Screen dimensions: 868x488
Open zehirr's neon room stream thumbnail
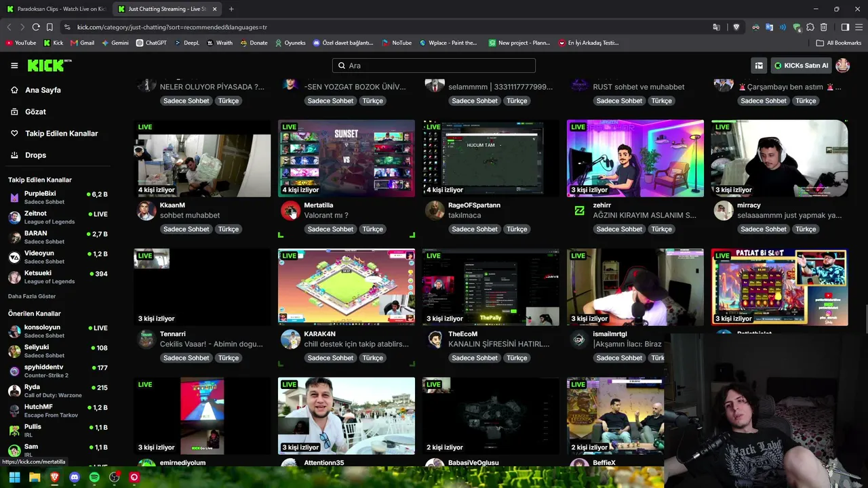click(635, 159)
